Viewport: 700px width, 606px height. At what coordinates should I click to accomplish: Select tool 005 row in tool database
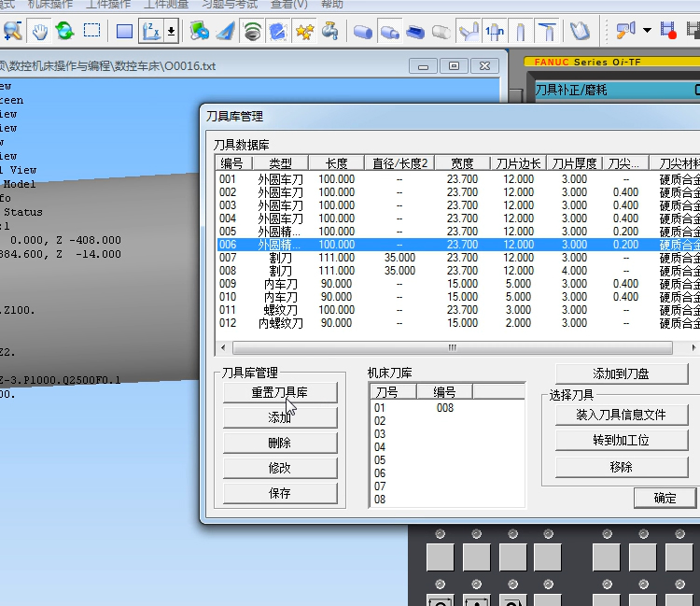[x=457, y=232]
